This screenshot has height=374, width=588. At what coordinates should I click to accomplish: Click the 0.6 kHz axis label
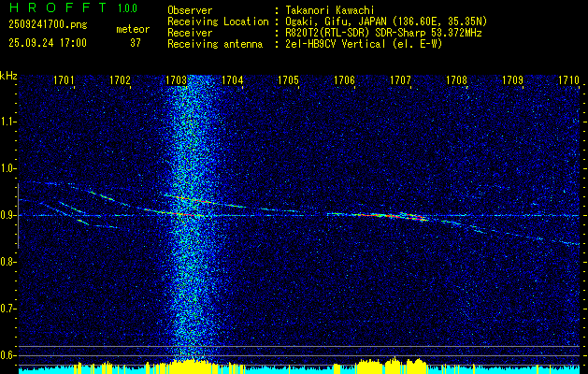click(7, 355)
